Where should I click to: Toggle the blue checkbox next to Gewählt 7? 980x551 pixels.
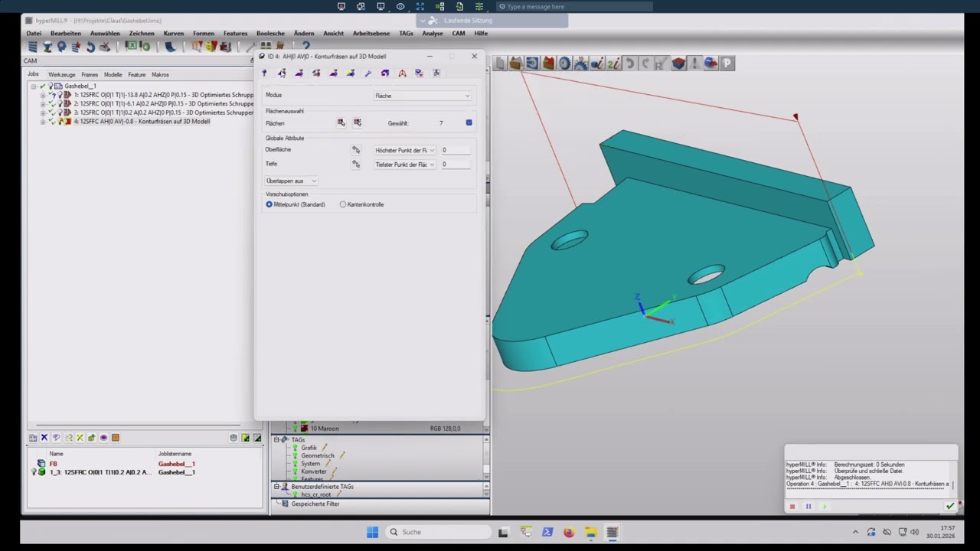(x=469, y=122)
